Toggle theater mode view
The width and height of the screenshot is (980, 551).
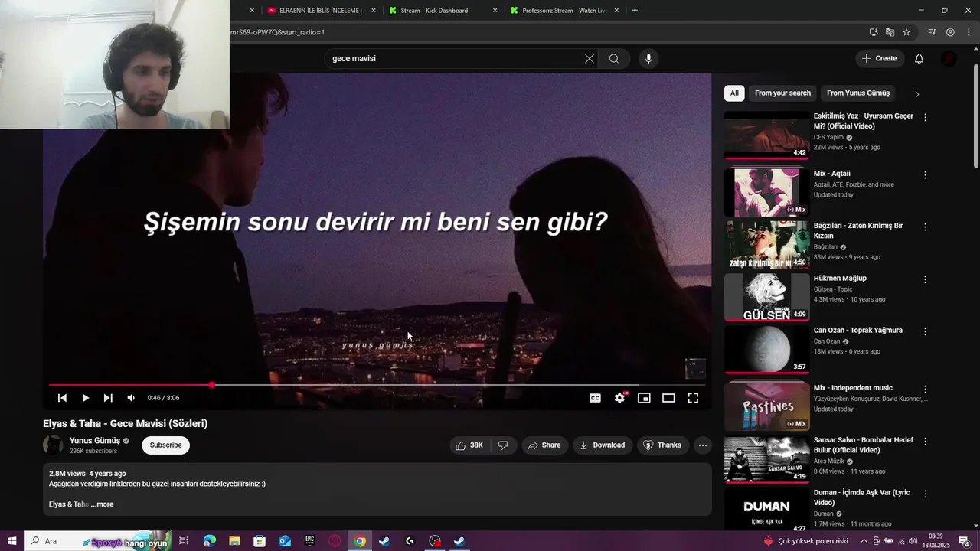[668, 398]
